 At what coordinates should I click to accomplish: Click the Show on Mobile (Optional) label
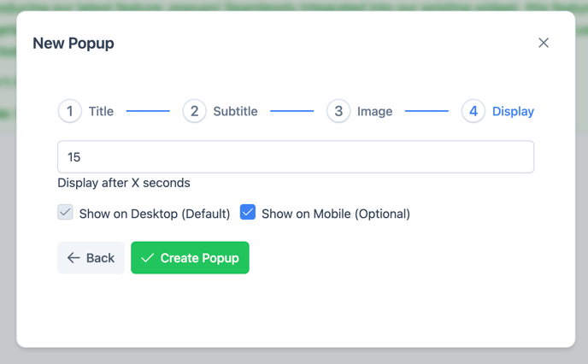pyautogui.click(x=336, y=214)
